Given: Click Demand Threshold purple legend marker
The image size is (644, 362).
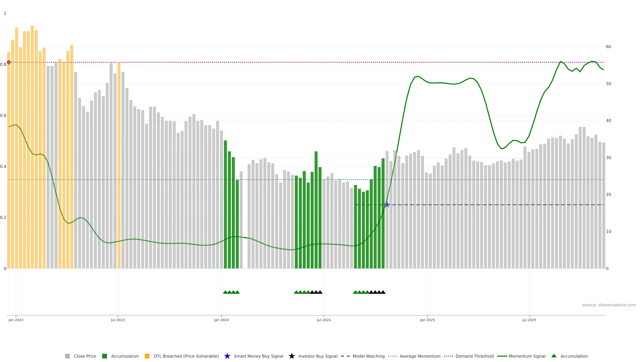Looking at the screenshot, I should [x=448, y=356].
